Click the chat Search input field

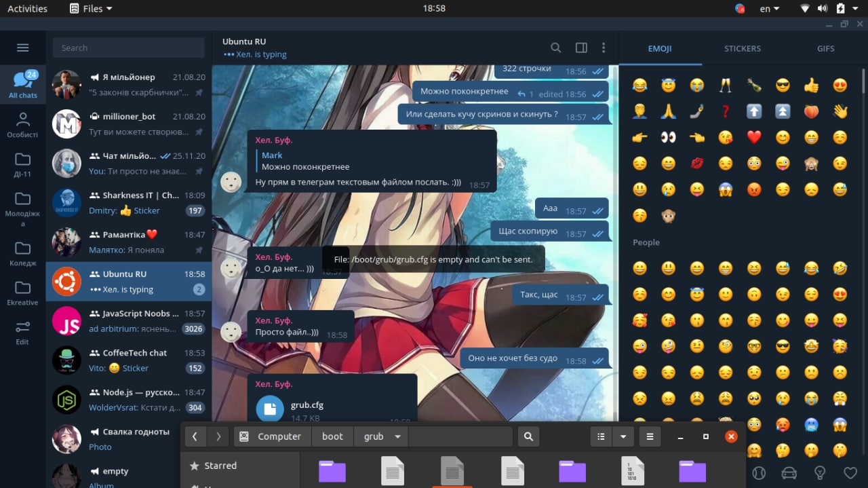[129, 48]
